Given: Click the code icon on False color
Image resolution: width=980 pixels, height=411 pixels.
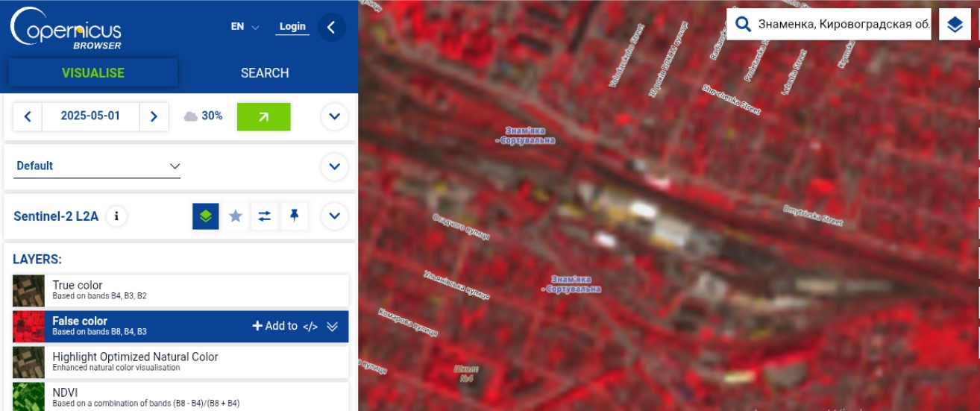Looking at the screenshot, I should point(310,327).
